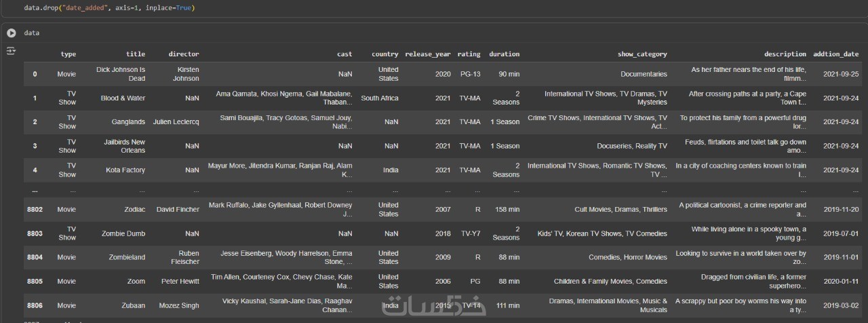The width and height of the screenshot is (868, 323).
Task: Select title cell 'Kota Factory'
Action: click(x=124, y=170)
